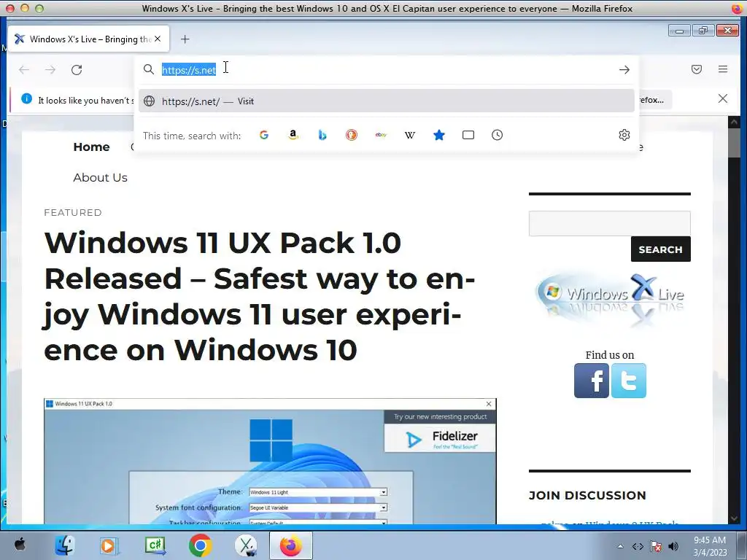
Task: Open the Pocket save icon
Action: (x=697, y=69)
